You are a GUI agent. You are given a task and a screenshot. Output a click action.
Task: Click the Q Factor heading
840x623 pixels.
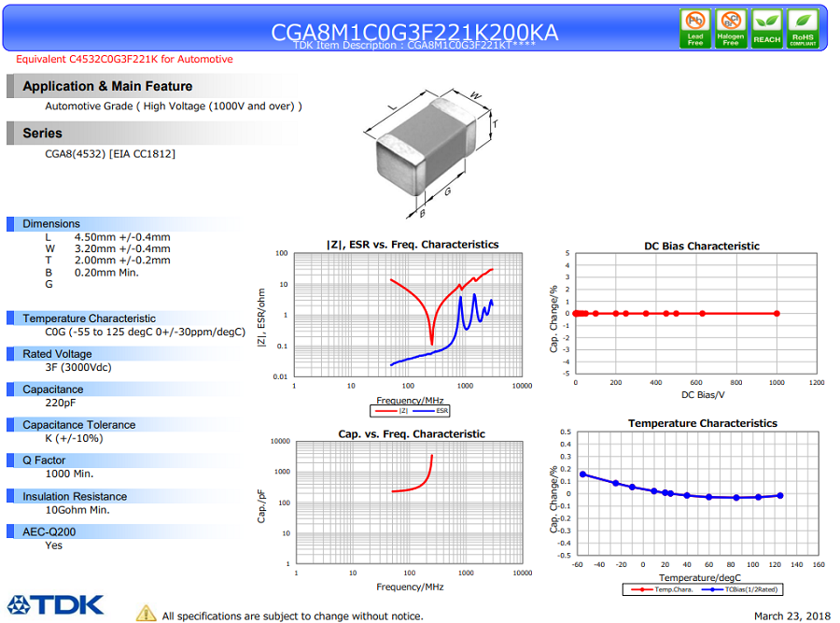tap(44, 460)
